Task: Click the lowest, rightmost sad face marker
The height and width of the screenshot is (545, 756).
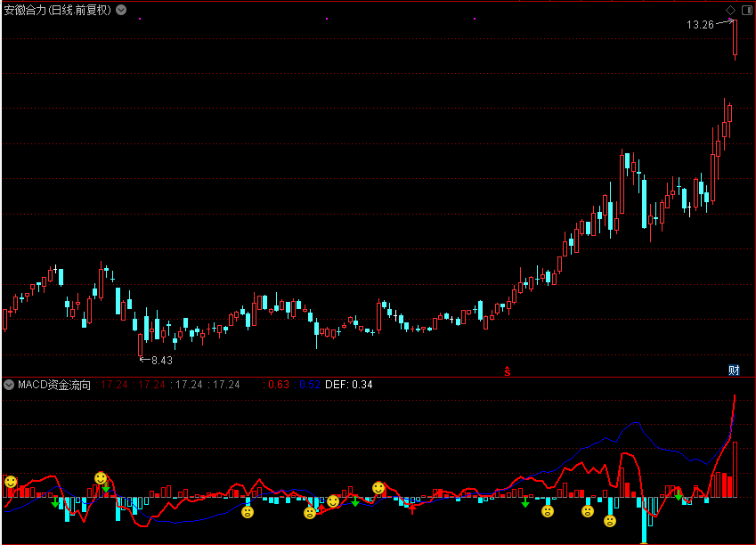Action: point(610,521)
